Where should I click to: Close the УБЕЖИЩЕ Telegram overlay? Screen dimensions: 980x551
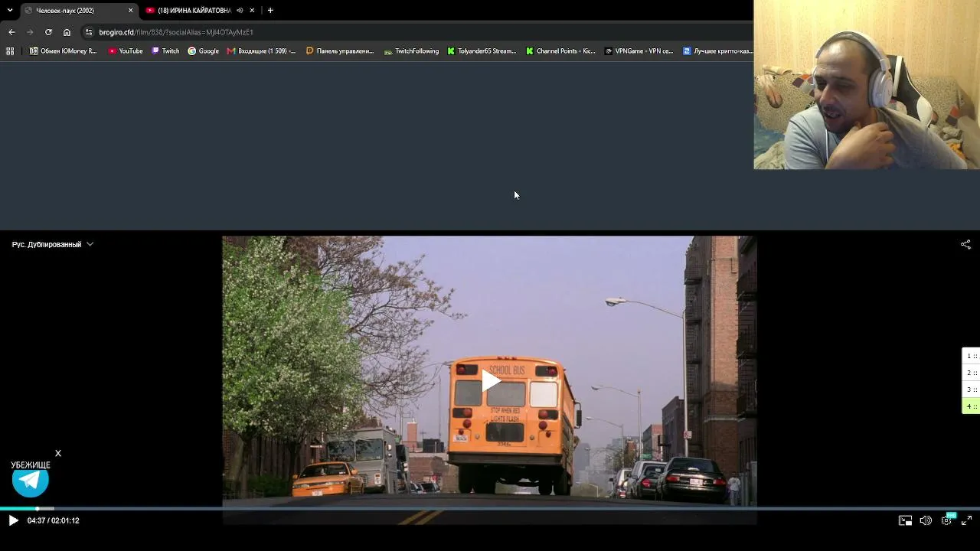point(57,453)
